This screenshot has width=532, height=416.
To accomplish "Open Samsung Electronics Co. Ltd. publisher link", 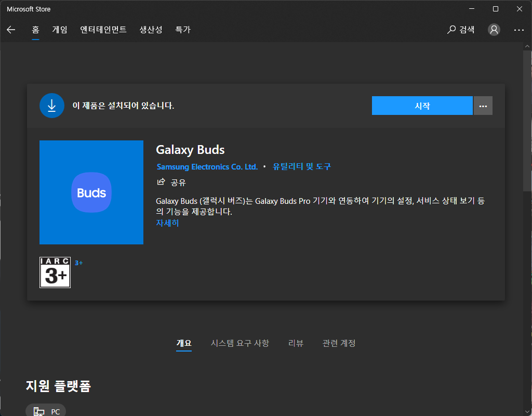I will pyautogui.click(x=207, y=167).
